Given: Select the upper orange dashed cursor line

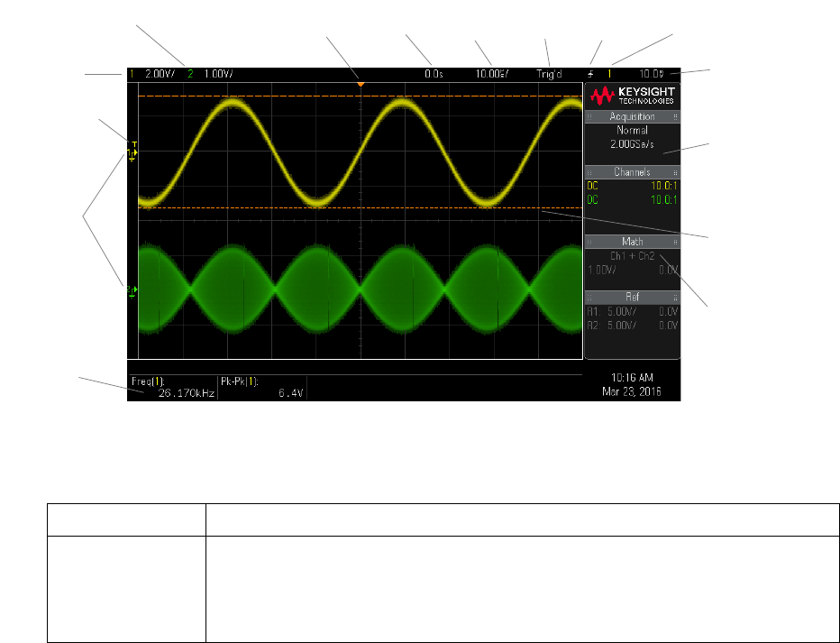Looking at the screenshot, I should click(x=361, y=96).
